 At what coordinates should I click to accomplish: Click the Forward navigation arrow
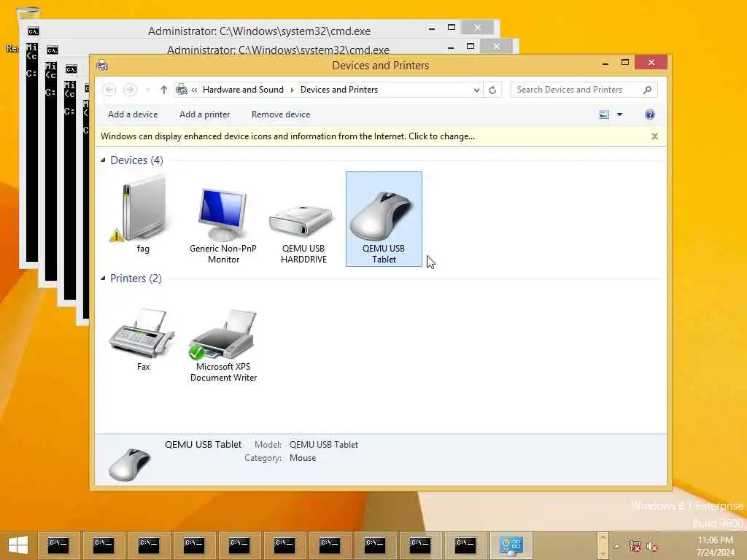point(130,90)
